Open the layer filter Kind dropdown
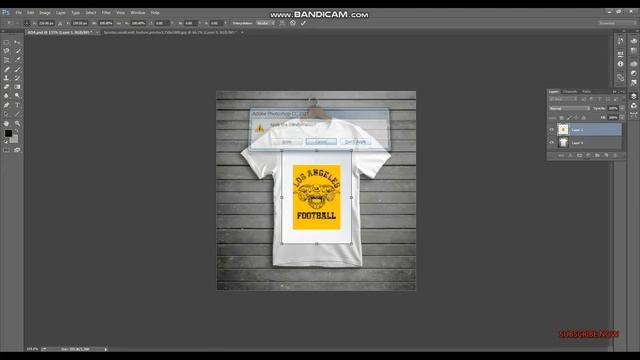The width and height of the screenshot is (640, 360). click(x=563, y=99)
